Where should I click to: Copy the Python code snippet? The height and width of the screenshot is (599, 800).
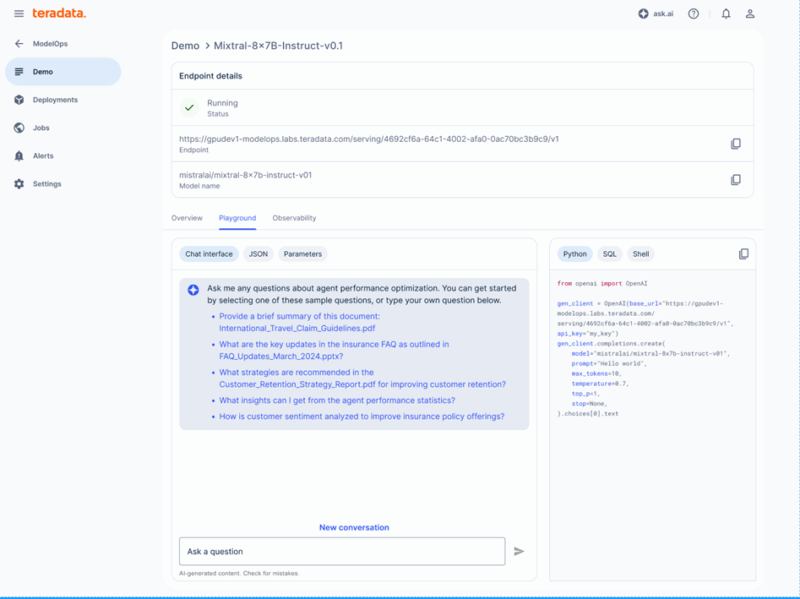coord(743,254)
